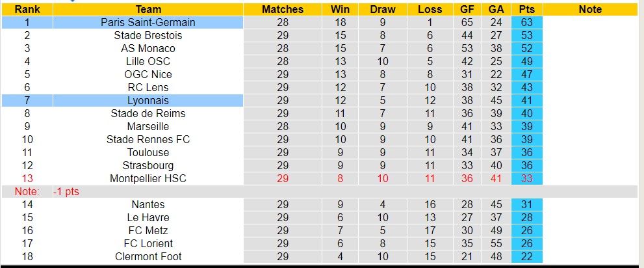Image resolution: width=644 pixels, height=268 pixels.
Task: Open the Montpellier HSC team link
Action: tap(148, 178)
